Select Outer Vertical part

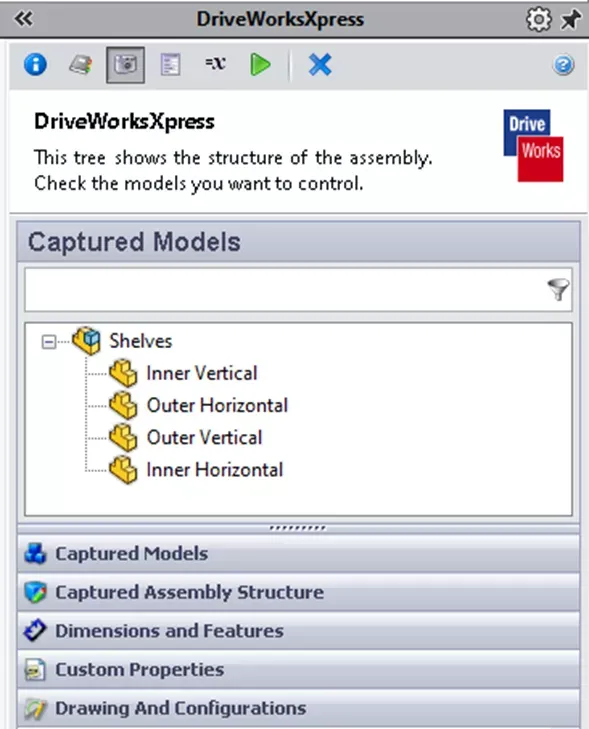tap(204, 438)
